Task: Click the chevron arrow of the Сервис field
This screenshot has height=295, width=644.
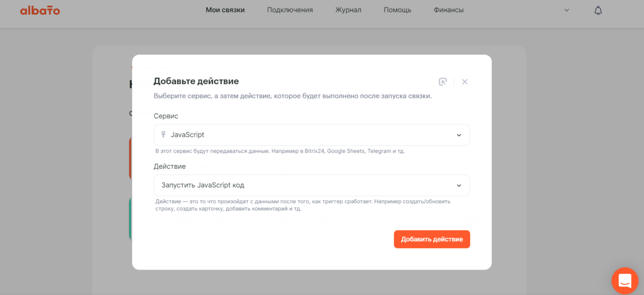Action: (x=459, y=135)
